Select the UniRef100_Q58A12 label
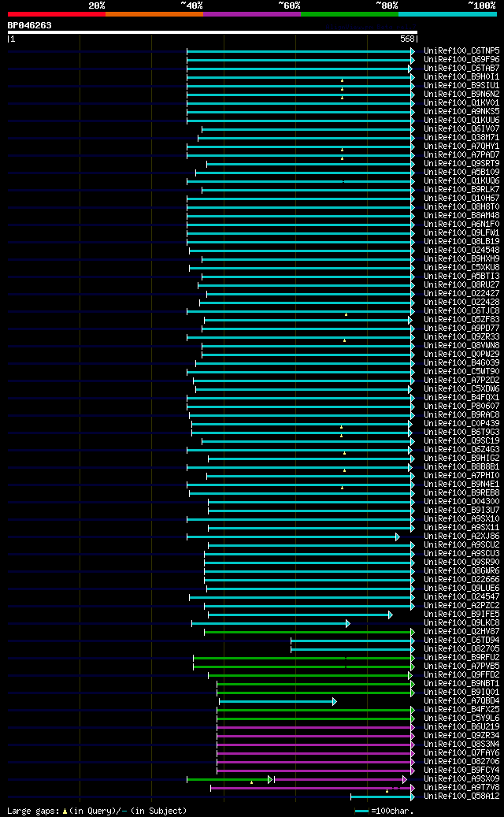Screen dimensions: 504x817 (461, 797)
